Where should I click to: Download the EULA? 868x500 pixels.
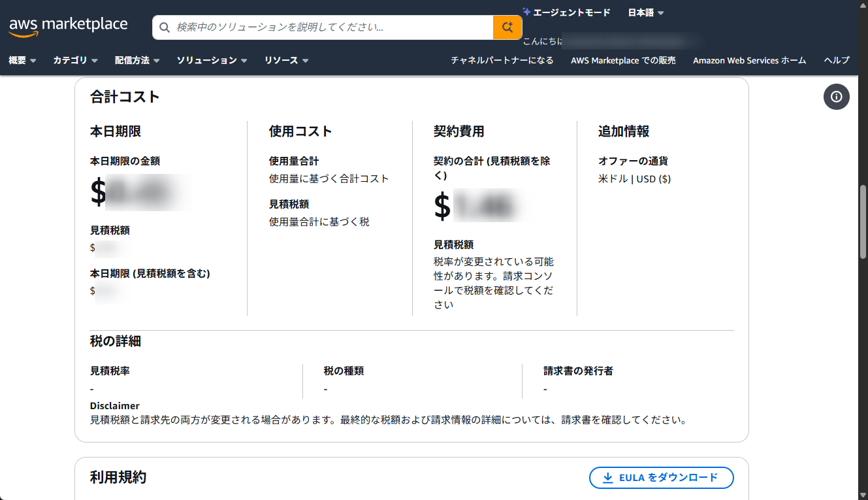pyautogui.click(x=661, y=478)
